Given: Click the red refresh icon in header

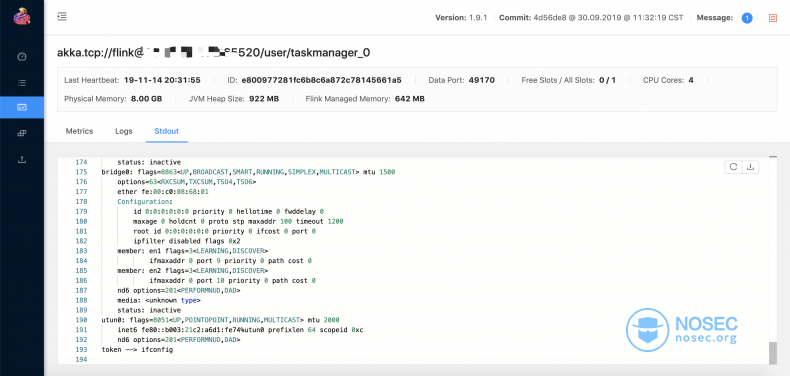Looking at the screenshot, I should [x=773, y=18].
